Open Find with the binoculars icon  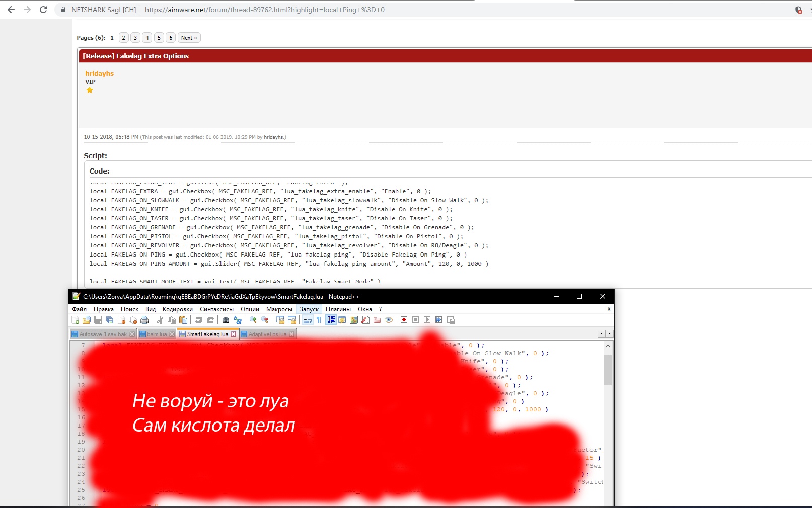(x=226, y=320)
